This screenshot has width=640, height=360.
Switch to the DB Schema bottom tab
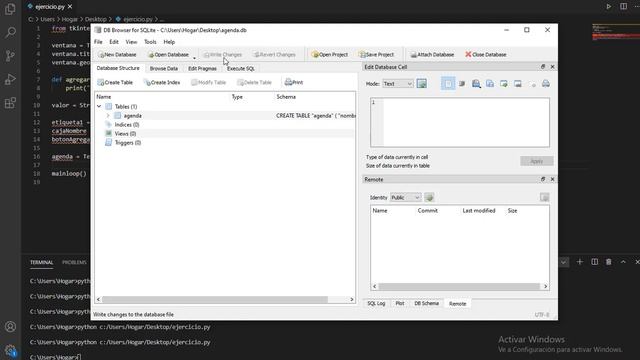(426, 303)
